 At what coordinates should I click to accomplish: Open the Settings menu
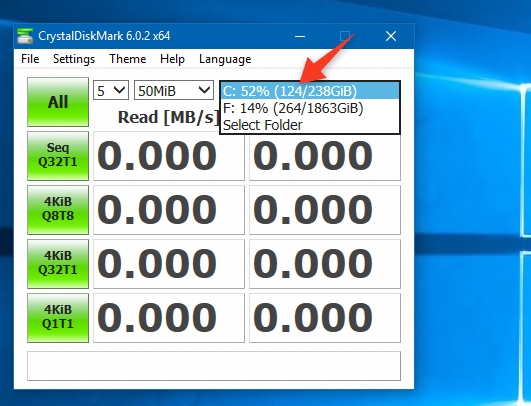[74, 59]
